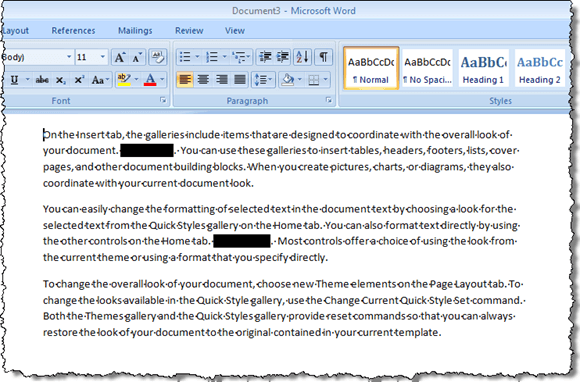580x382 pixels.
Task: Justify the paragraph text
Action: coord(240,80)
